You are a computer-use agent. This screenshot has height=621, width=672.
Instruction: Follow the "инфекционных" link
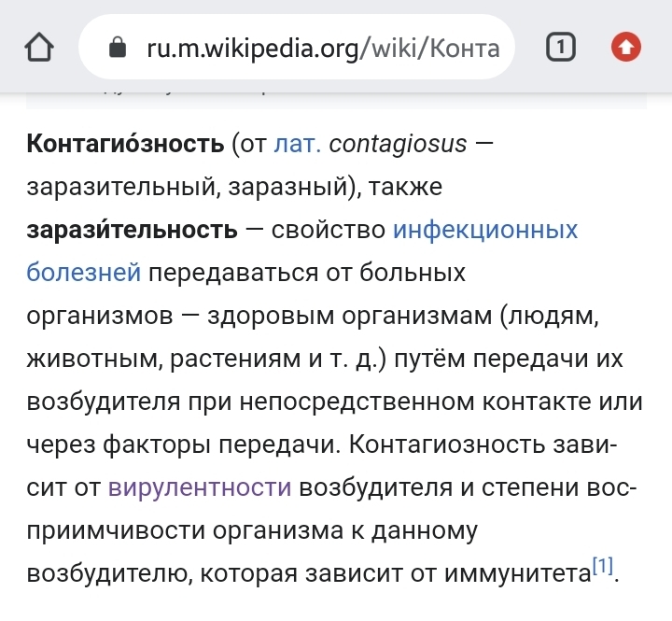pyautogui.click(x=485, y=230)
